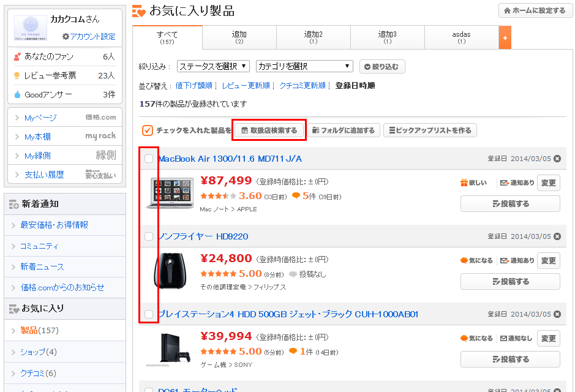
Task: Sort by 値下げ額順
Action: coord(194,86)
